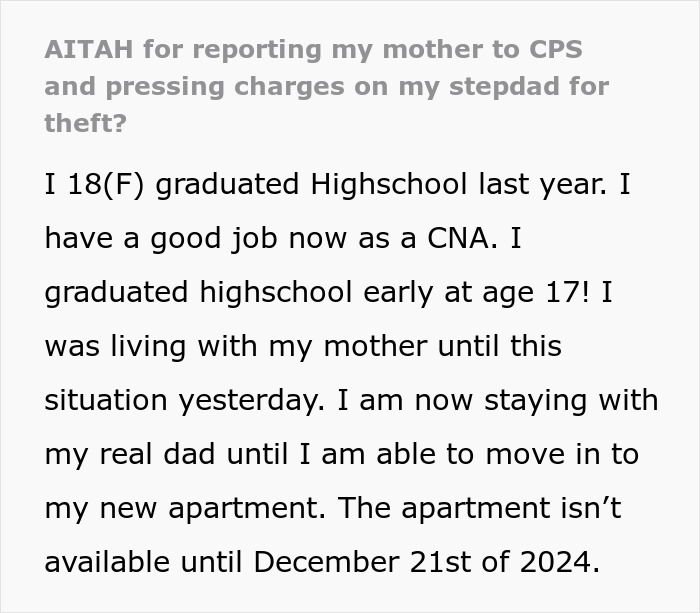This screenshot has width=700, height=613.
Task: Click the year "2024" at the end
Action: point(553,561)
